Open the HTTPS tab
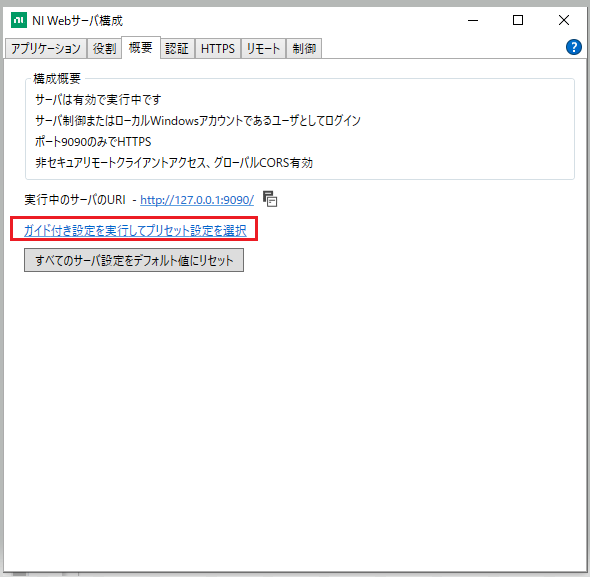590x577 pixels. [x=218, y=49]
